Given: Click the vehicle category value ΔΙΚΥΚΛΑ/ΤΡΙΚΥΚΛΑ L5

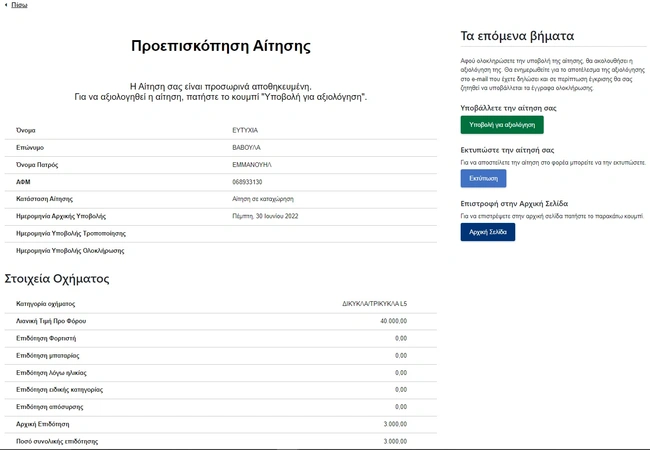Looking at the screenshot, I should tap(374, 304).
